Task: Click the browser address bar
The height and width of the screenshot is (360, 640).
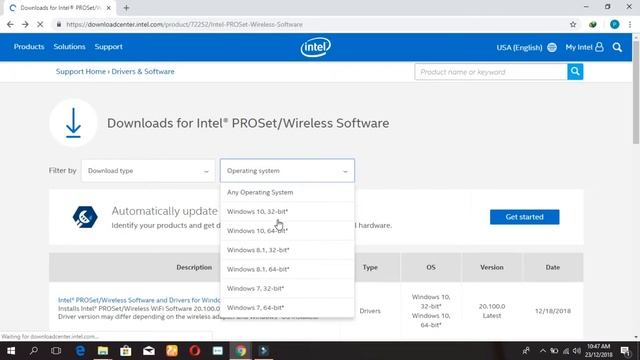Action: pyautogui.click(x=310, y=24)
